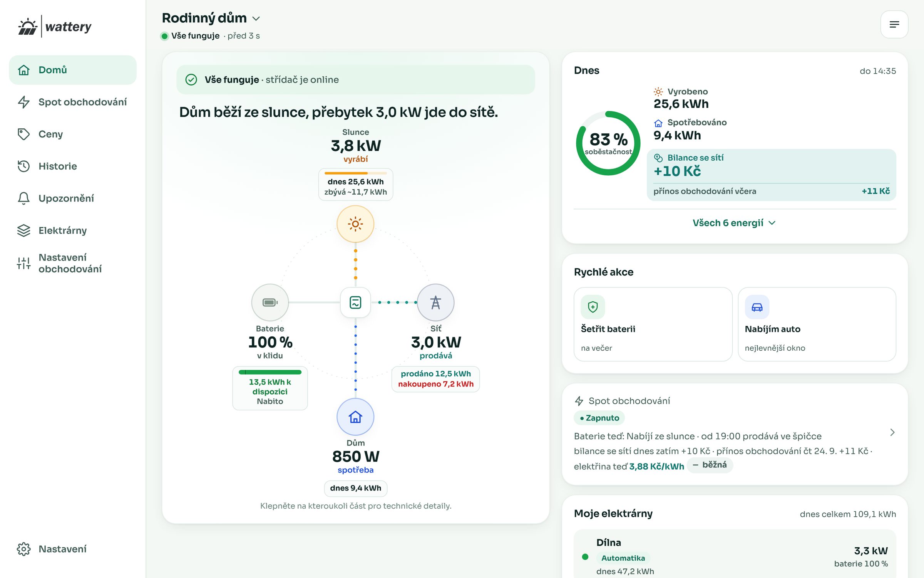The width and height of the screenshot is (924, 578).
Task: Click the battery charge level bar
Action: [x=270, y=372]
